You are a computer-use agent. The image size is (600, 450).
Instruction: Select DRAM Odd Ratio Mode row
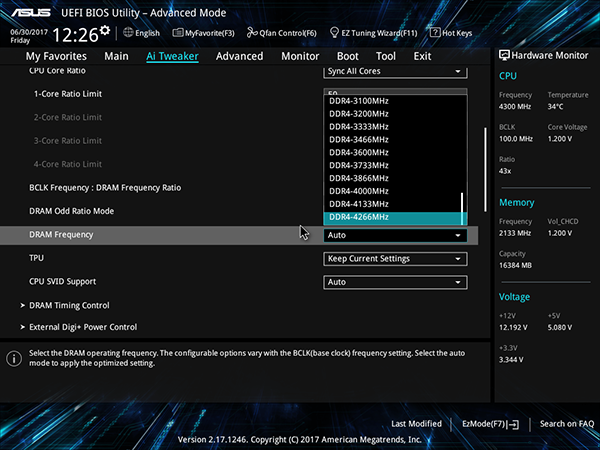[x=72, y=211]
